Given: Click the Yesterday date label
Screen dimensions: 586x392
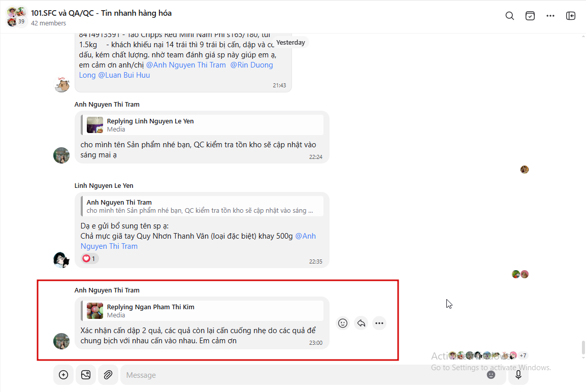Looking at the screenshot, I should pos(290,43).
